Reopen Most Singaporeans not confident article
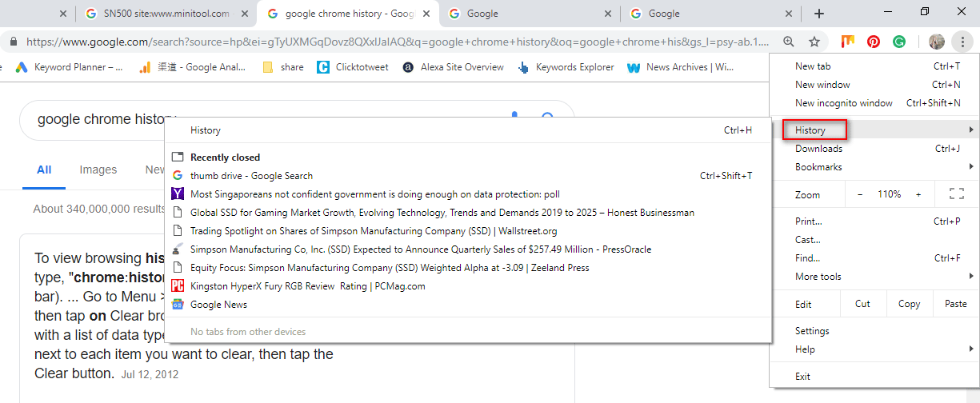Screen dimensions: 980x403 [468, 194]
